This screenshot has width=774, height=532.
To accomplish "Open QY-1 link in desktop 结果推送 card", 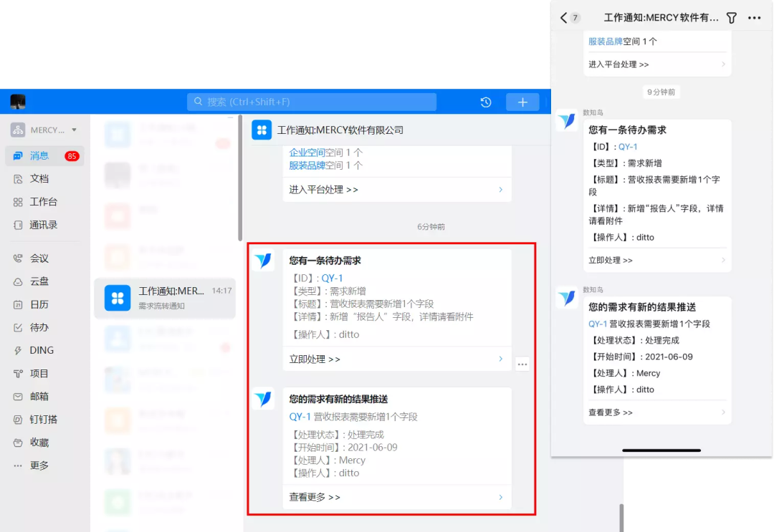I will 300,417.
